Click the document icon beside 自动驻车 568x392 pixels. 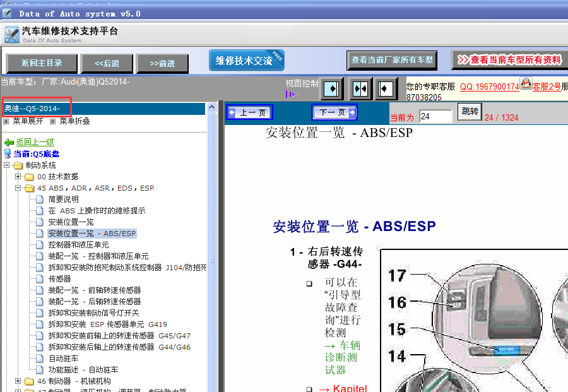40,359
